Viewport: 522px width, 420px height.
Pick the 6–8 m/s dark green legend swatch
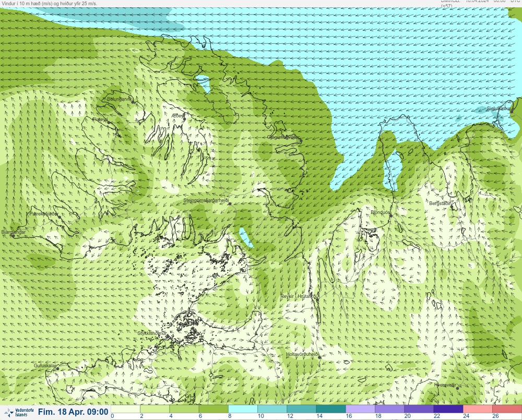pyautogui.click(x=213, y=409)
